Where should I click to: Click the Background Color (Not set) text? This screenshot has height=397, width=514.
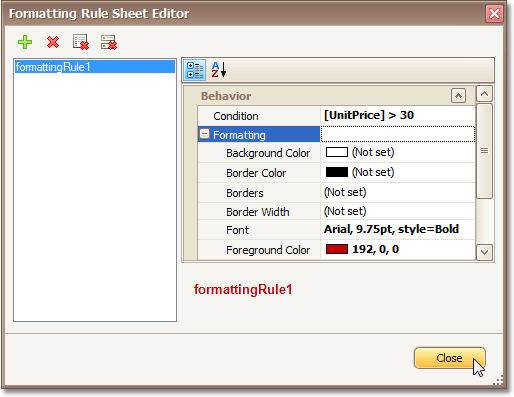(373, 152)
